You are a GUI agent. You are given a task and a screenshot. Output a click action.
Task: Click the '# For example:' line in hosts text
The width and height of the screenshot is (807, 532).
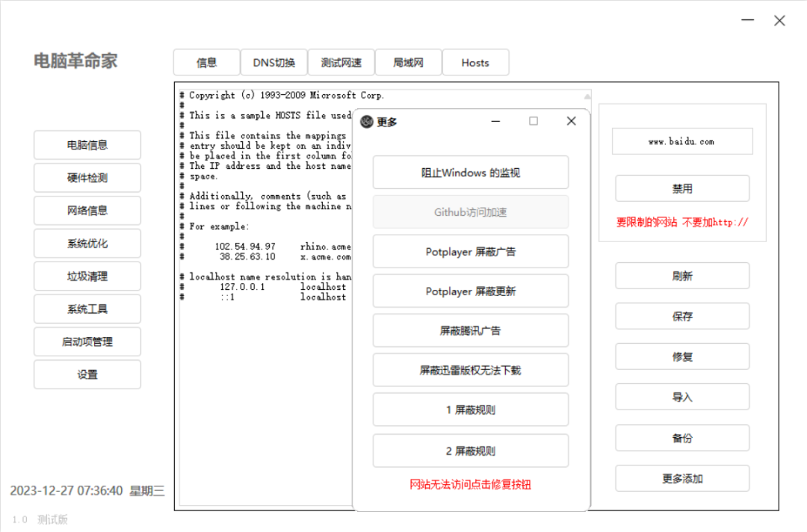click(214, 226)
